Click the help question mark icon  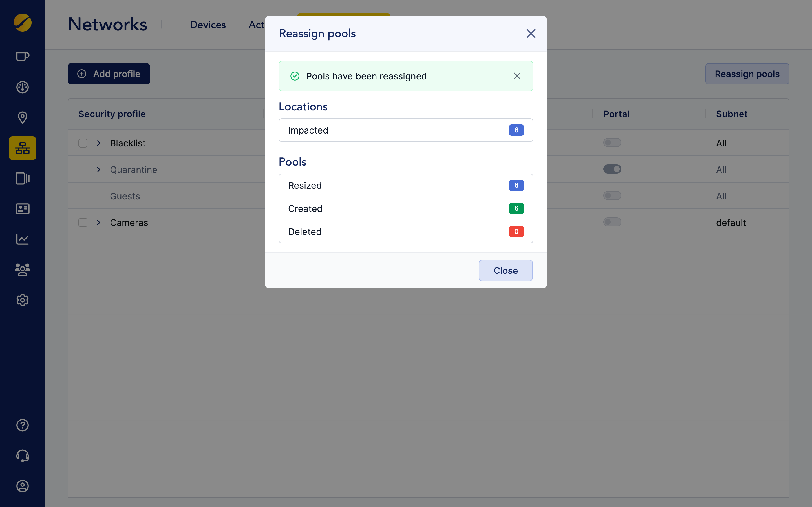click(23, 425)
